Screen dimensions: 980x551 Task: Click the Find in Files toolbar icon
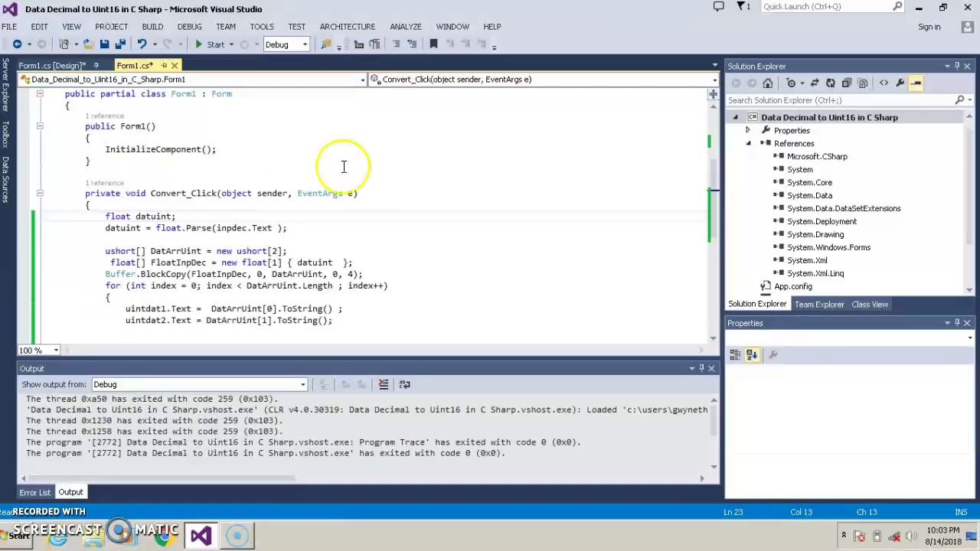tap(326, 44)
